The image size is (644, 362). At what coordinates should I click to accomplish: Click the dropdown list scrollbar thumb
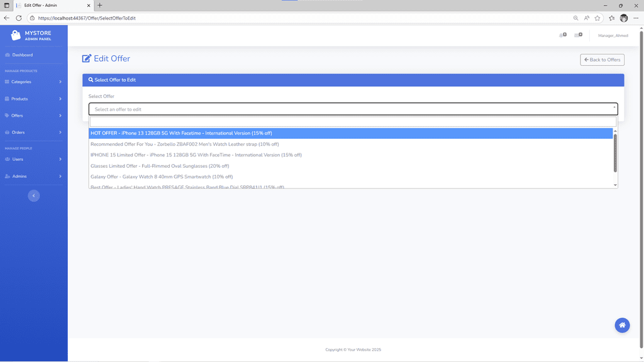[x=615, y=153]
